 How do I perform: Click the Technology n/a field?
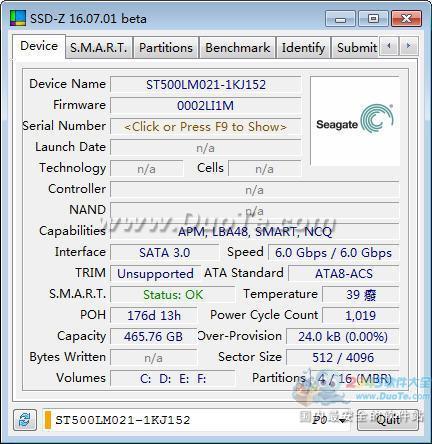(x=147, y=169)
